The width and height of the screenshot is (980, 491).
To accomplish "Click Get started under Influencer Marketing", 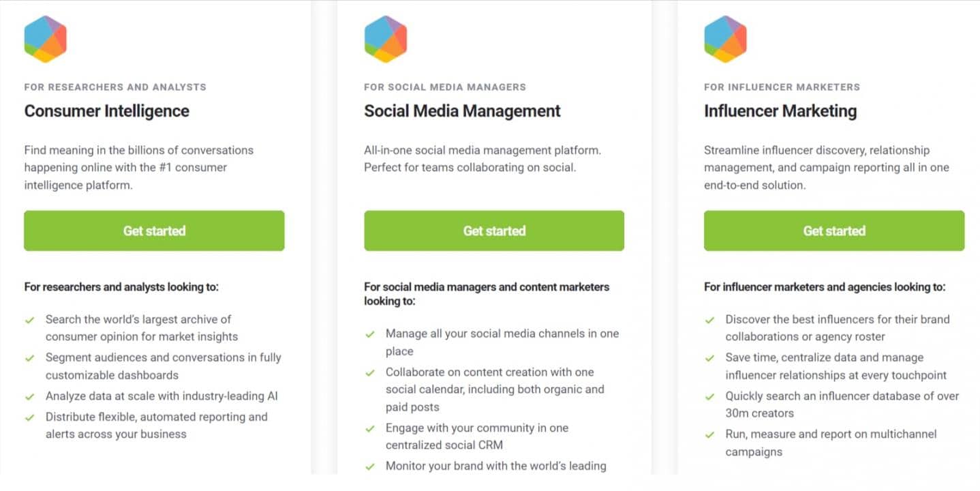I will tap(834, 230).
